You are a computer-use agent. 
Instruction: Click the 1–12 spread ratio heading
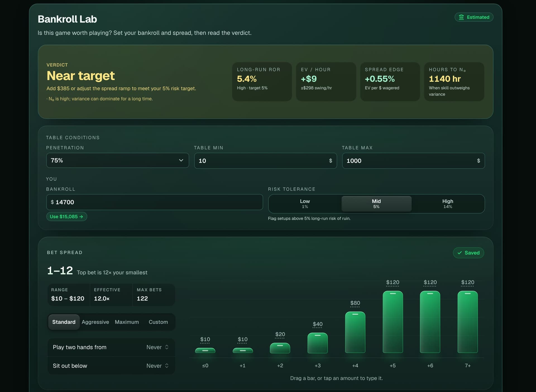point(60,271)
